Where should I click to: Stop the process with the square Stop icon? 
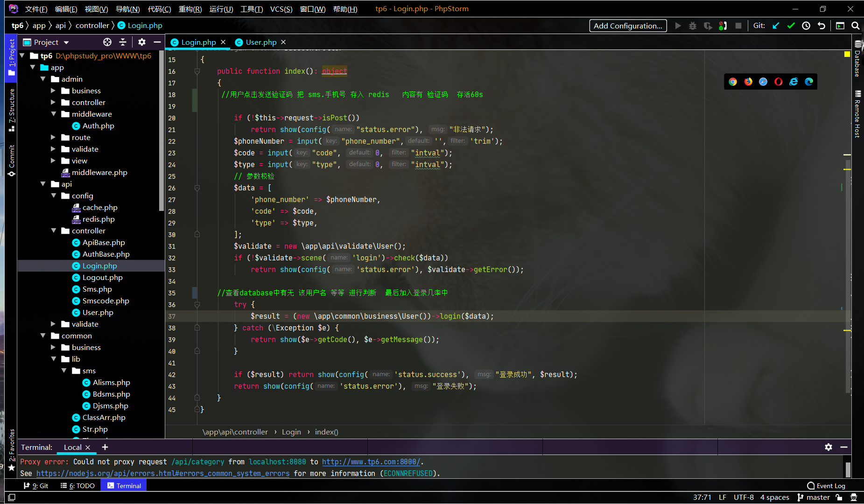coord(738,26)
